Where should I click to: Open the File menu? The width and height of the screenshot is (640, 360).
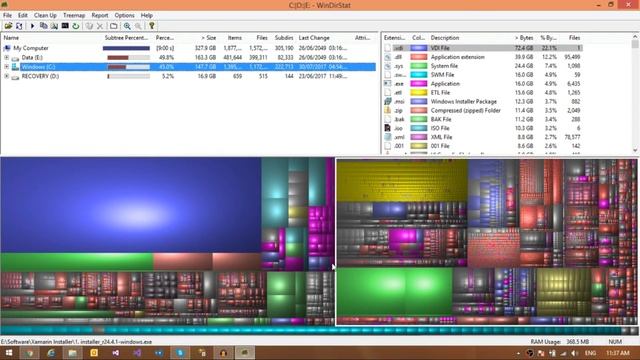[x=7, y=16]
